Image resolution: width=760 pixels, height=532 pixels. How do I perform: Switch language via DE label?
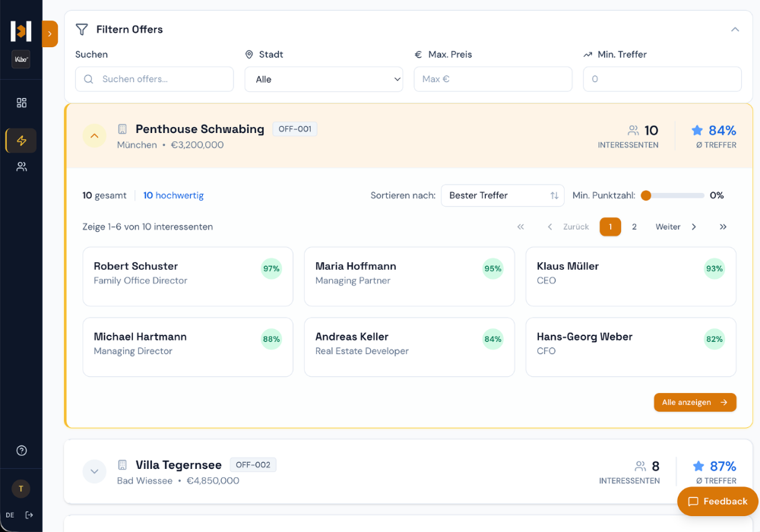tap(10, 515)
